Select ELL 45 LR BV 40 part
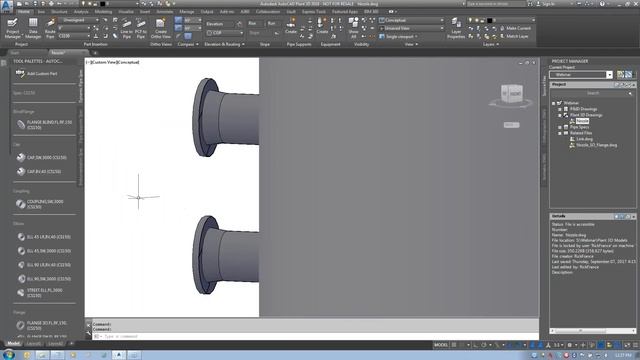The height and width of the screenshot is (360, 640). pos(43,237)
